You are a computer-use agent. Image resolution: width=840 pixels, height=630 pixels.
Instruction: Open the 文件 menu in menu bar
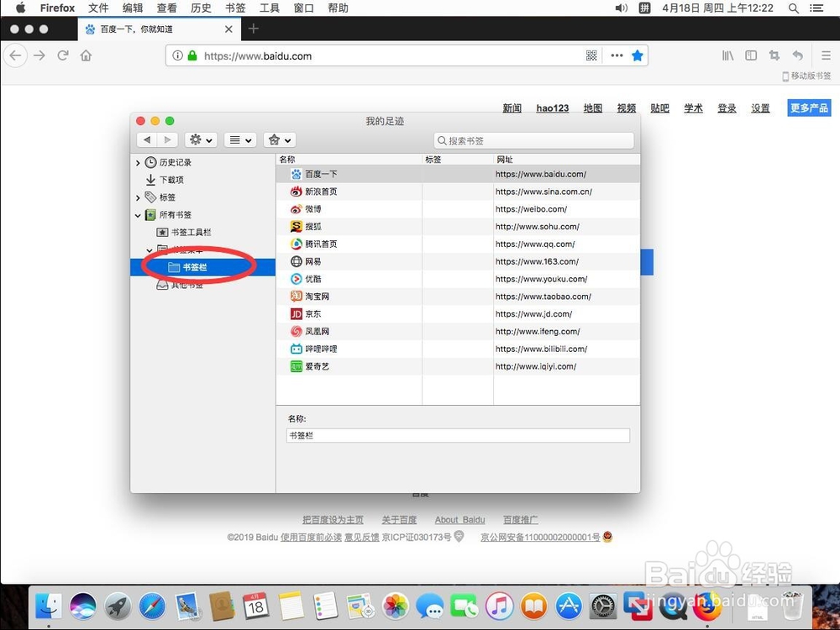point(98,8)
